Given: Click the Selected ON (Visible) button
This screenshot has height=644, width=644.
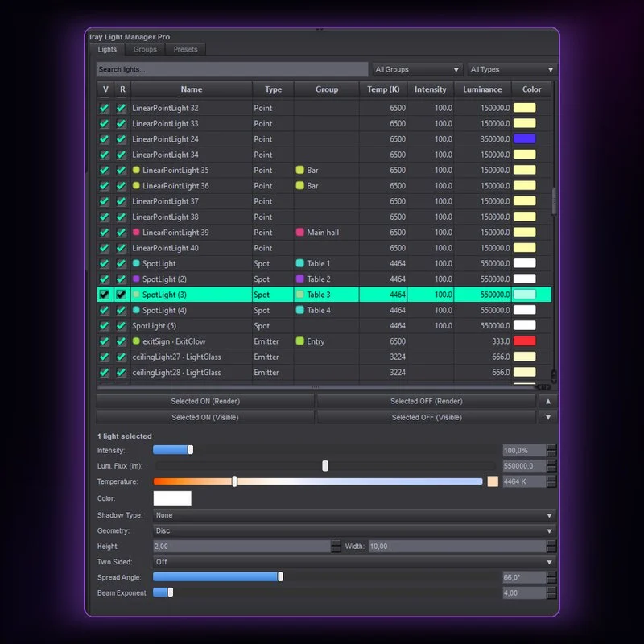Looking at the screenshot, I should point(205,417).
